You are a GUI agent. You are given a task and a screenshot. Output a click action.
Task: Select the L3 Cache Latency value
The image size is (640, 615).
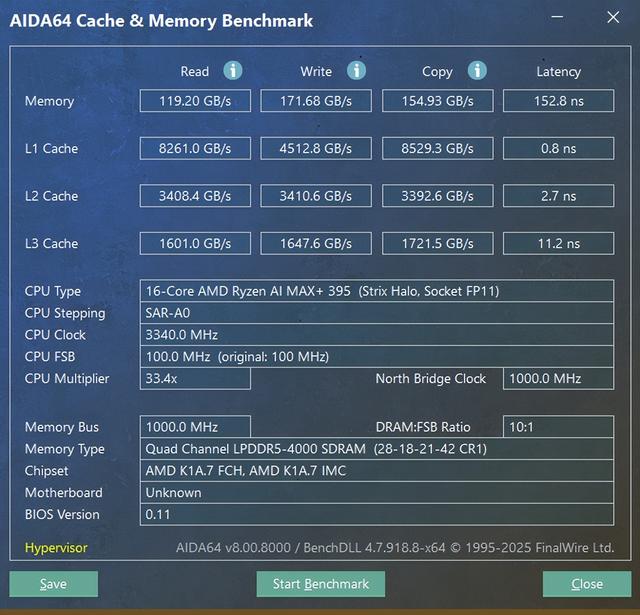pos(558,243)
